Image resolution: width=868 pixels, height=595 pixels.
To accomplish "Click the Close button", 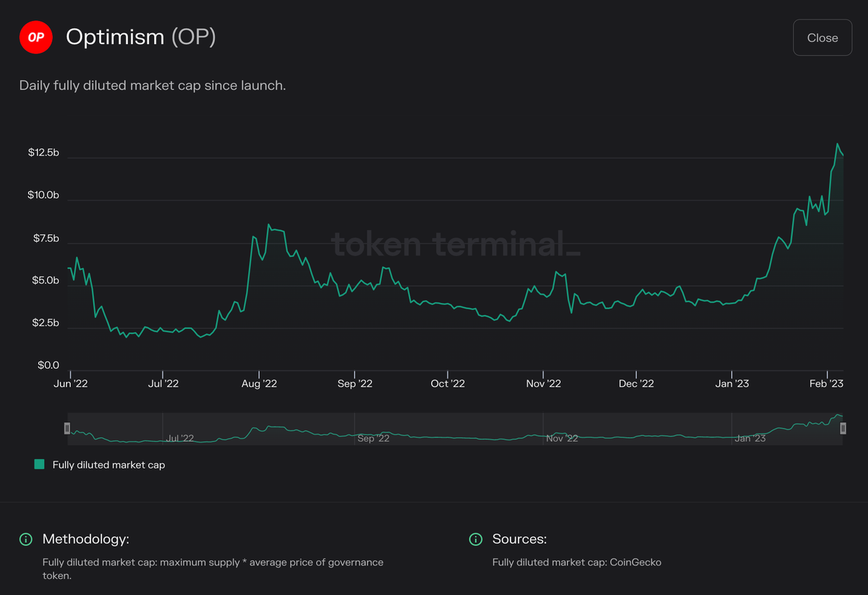I will pos(822,37).
